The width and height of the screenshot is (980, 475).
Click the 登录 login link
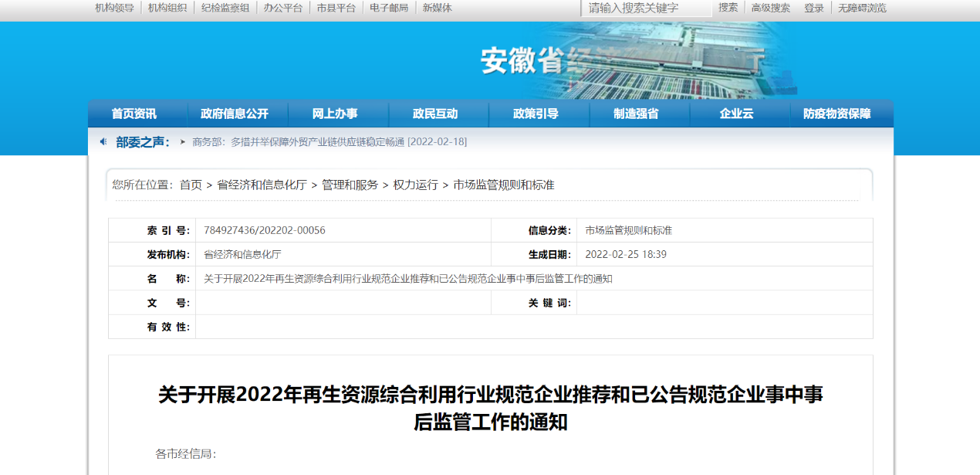[814, 8]
